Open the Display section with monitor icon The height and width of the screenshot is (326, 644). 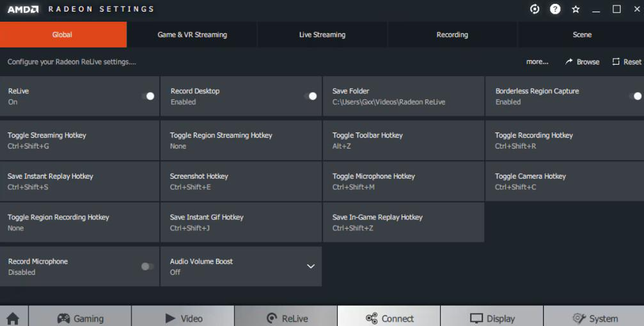492,318
